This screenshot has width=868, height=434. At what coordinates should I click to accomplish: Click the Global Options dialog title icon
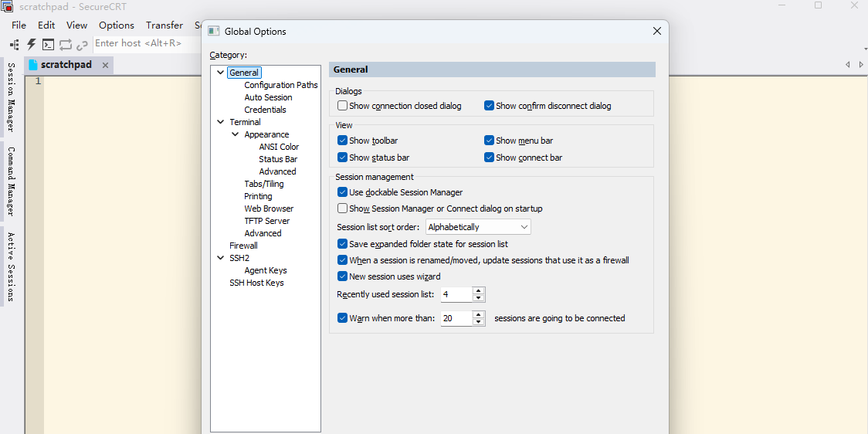(x=214, y=31)
